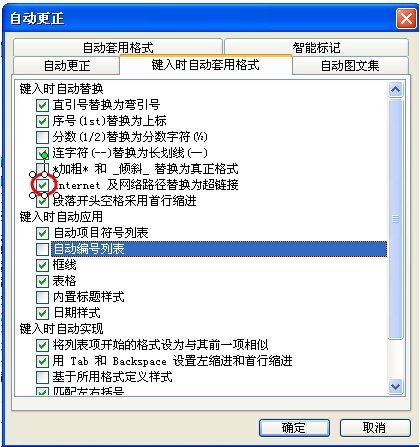Screen dimensions: 420x447
Task: Uncheck the 框线 checkbox
Action: pyautogui.click(x=42, y=265)
